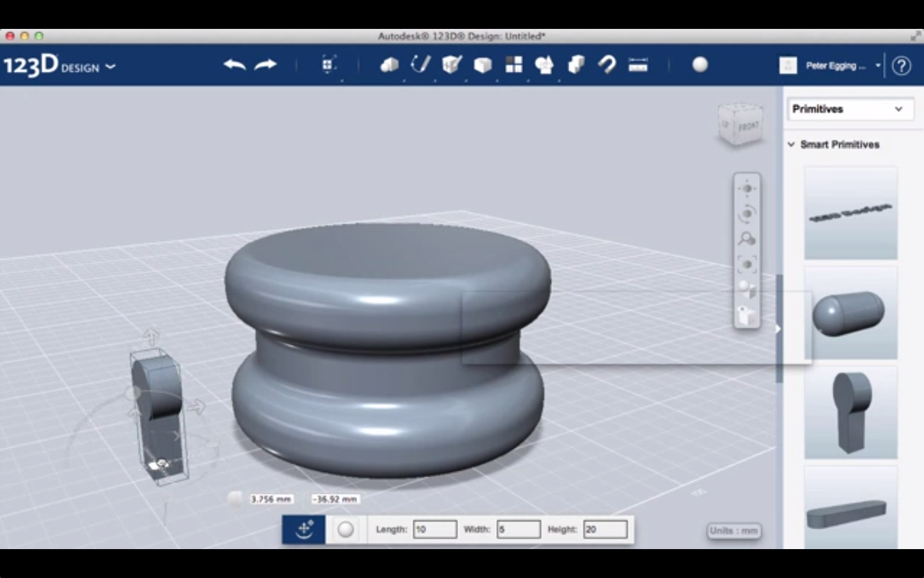
Task: Open the Primitives tool menu
Action: tap(389, 64)
